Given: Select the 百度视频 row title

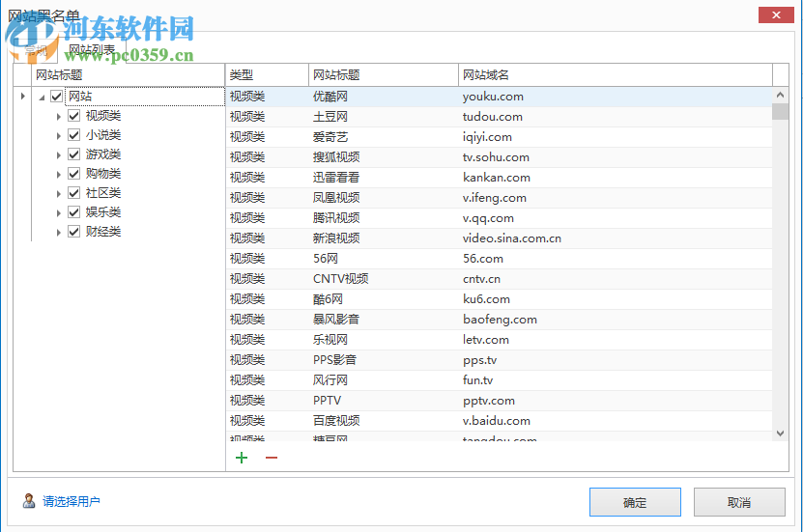Looking at the screenshot, I should point(336,421).
